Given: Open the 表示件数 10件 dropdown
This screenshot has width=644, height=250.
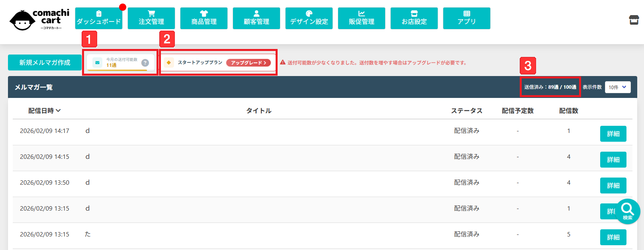Looking at the screenshot, I should pyautogui.click(x=617, y=87).
